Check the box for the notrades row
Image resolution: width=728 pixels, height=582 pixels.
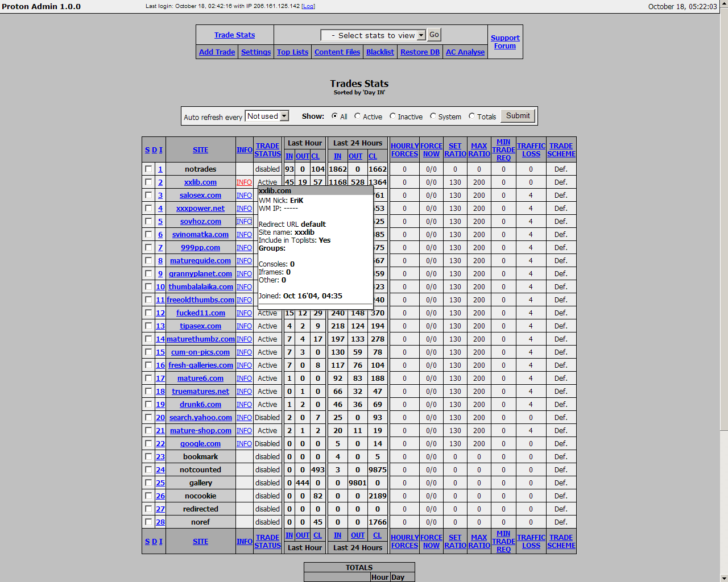(x=148, y=169)
